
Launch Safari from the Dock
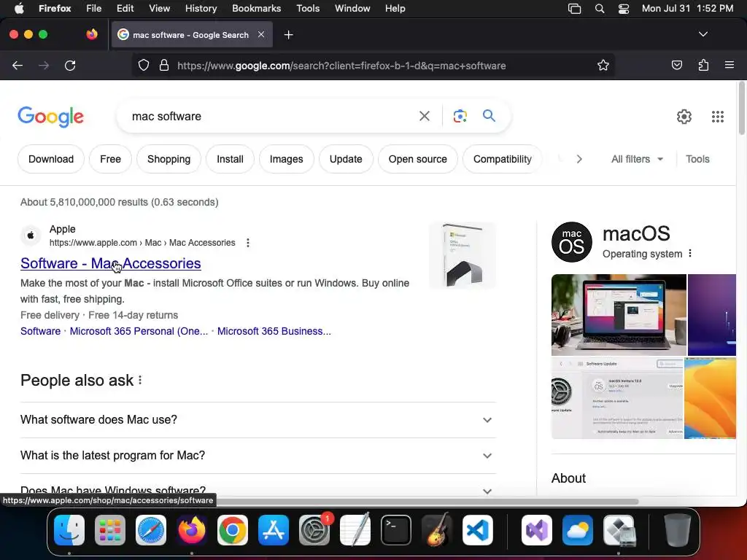[151, 530]
